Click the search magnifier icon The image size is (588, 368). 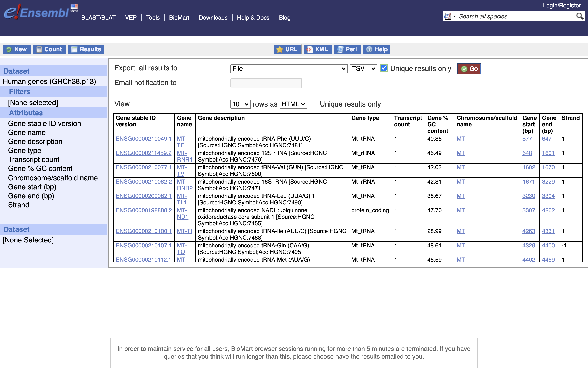coord(580,16)
